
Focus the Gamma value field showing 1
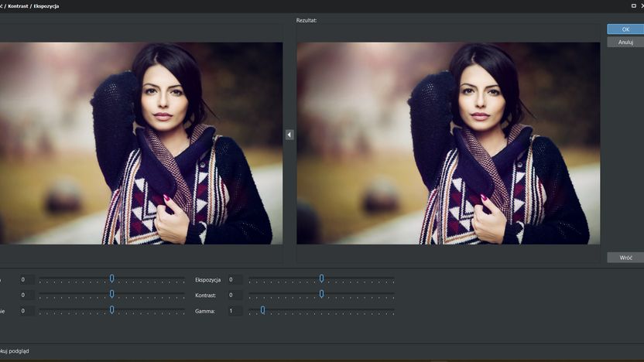pos(235,311)
